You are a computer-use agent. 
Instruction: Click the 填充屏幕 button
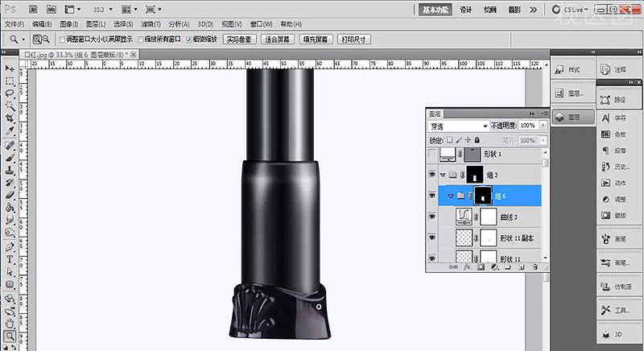[316, 39]
